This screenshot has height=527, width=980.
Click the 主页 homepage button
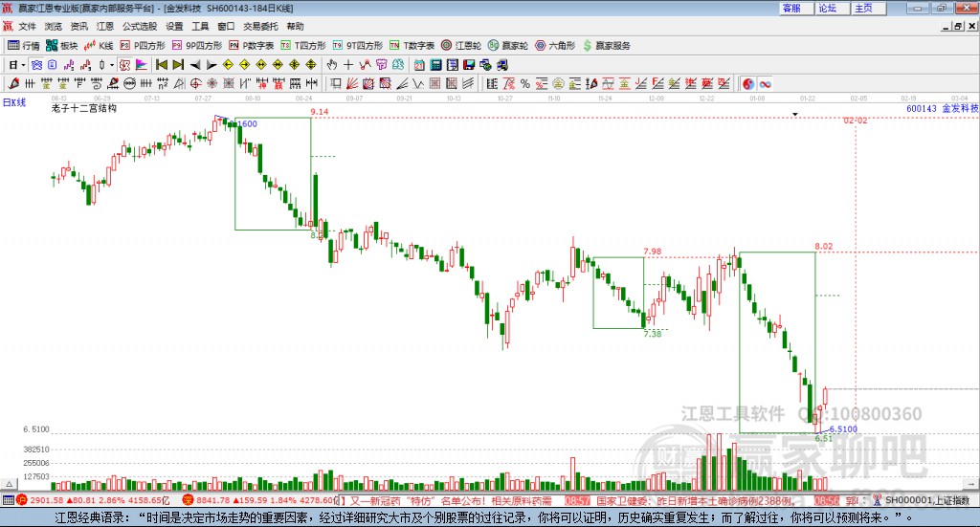868,8
